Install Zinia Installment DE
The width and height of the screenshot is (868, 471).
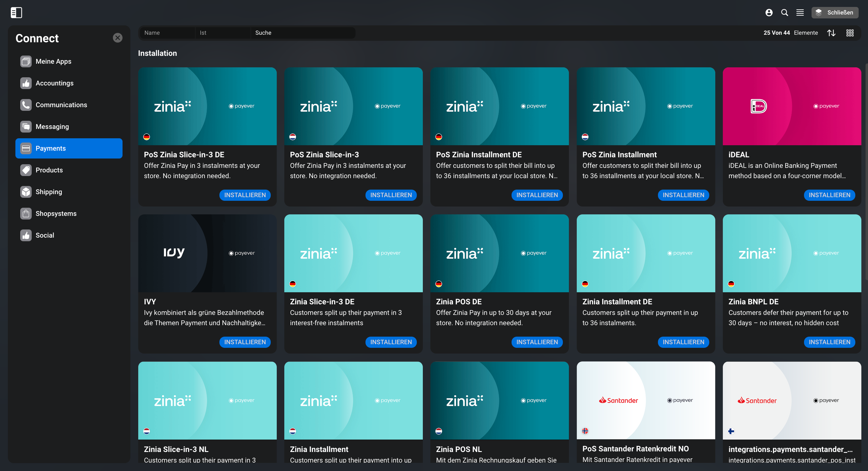(683, 342)
